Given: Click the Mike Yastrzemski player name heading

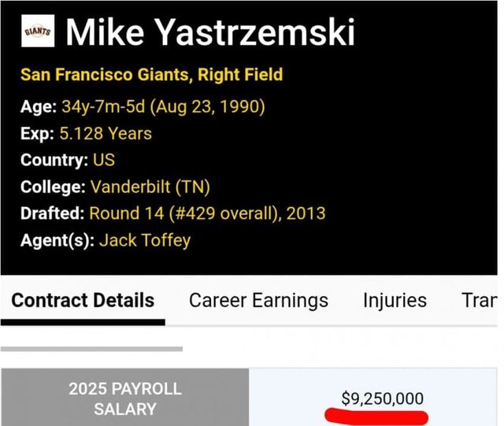Looking at the screenshot, I should pos(209,32).
